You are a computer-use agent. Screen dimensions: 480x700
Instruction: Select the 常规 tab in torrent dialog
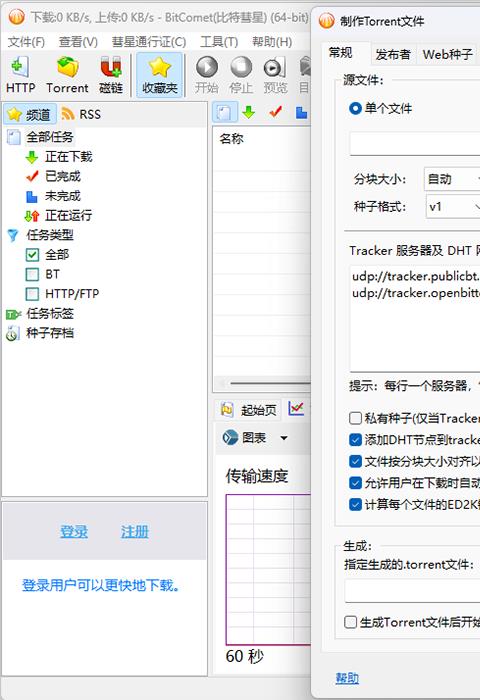pyautogui.click(x=341, y=53)
